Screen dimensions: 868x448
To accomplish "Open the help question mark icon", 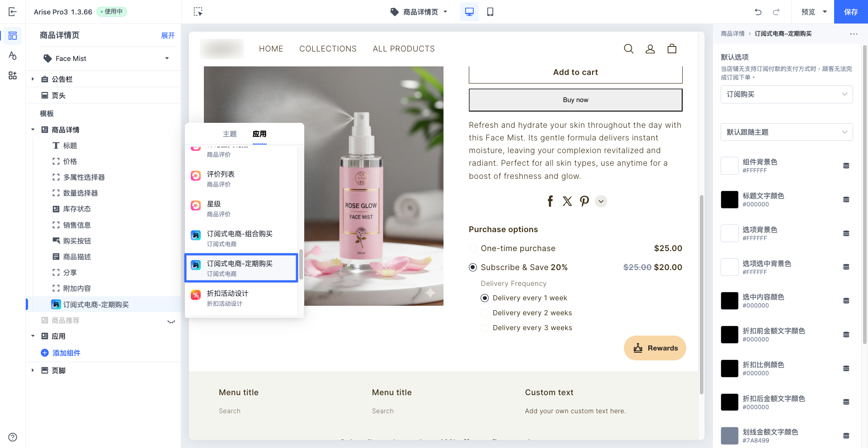I will tap(13, 437).
